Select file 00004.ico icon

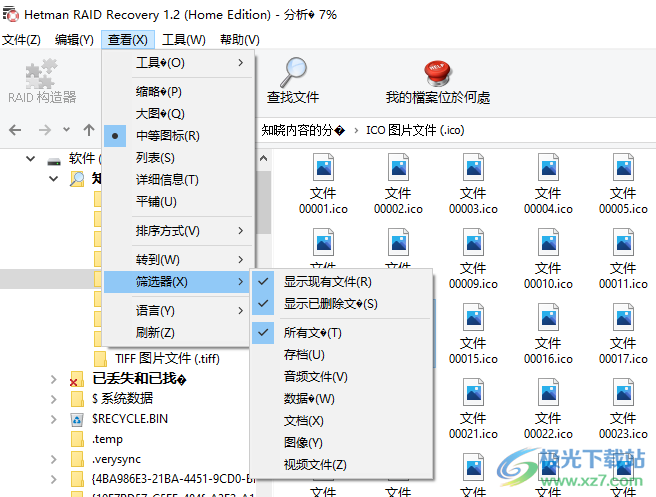point(548,167)
